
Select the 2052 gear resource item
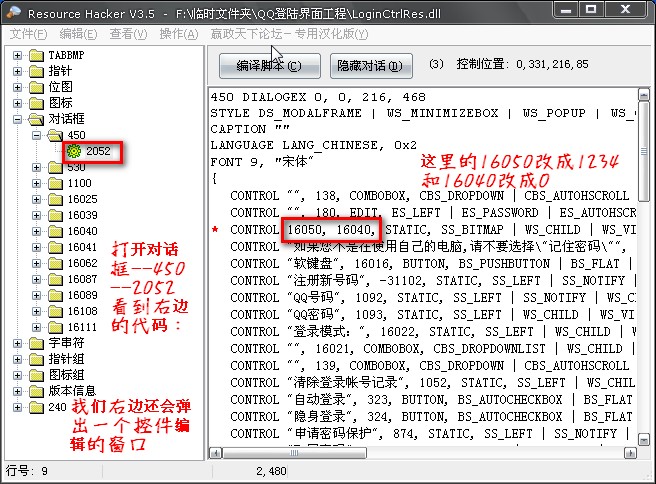click(90, 152)
